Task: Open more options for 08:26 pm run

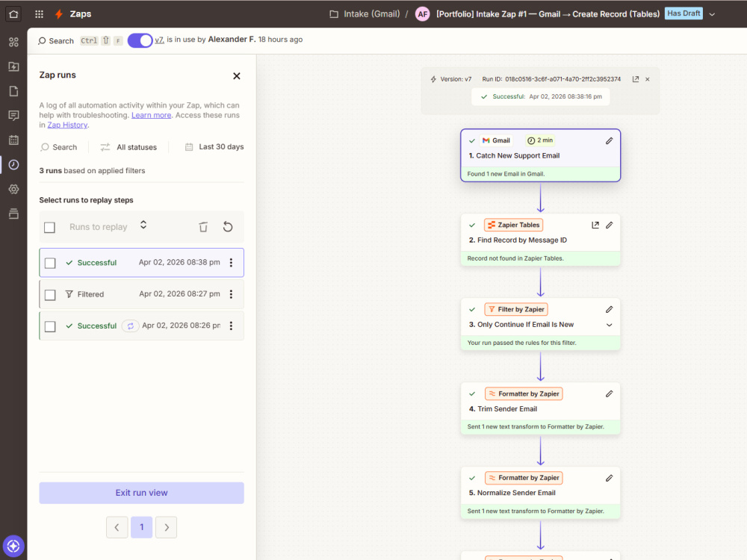Action: (231, 326)
